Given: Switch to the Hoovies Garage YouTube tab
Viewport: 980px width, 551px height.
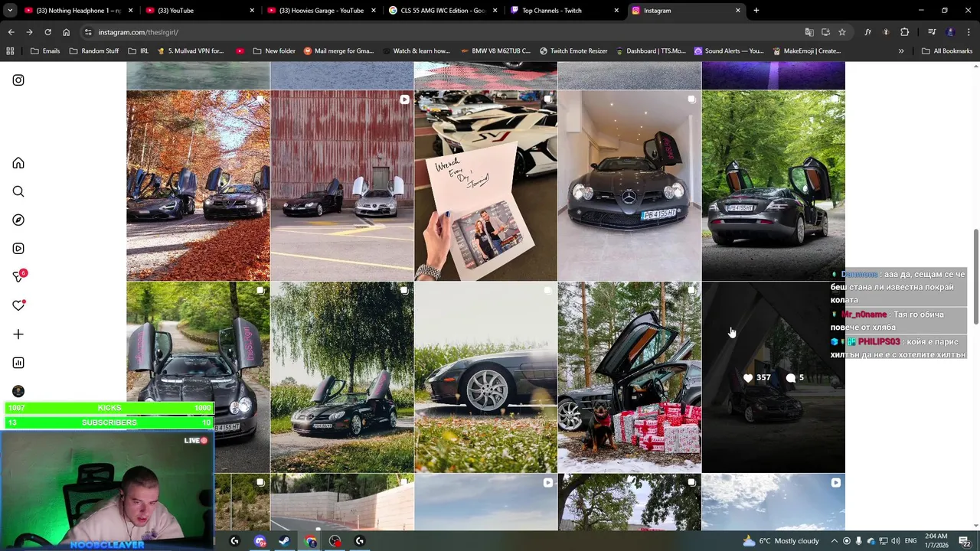Looking at the screenshot, I should 320,11.
